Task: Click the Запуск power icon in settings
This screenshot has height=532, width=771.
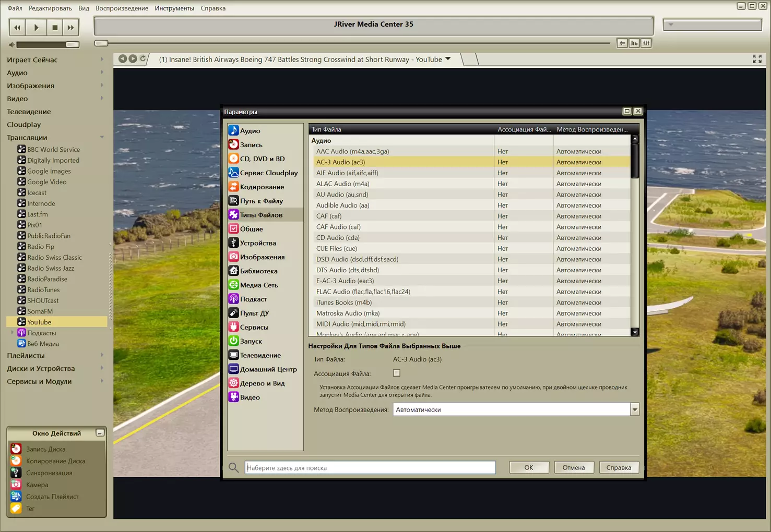Action: (233, 341)
